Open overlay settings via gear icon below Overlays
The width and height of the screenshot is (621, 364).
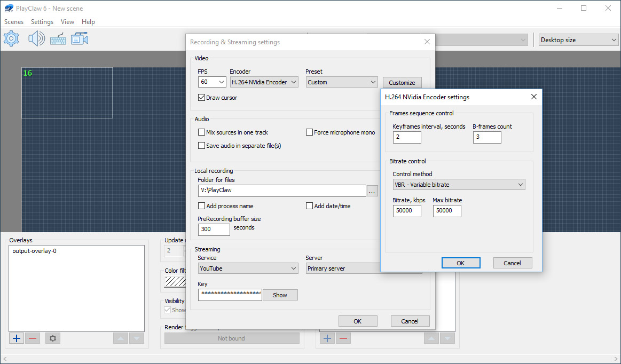pyautogui.click(x=52, y=338)
